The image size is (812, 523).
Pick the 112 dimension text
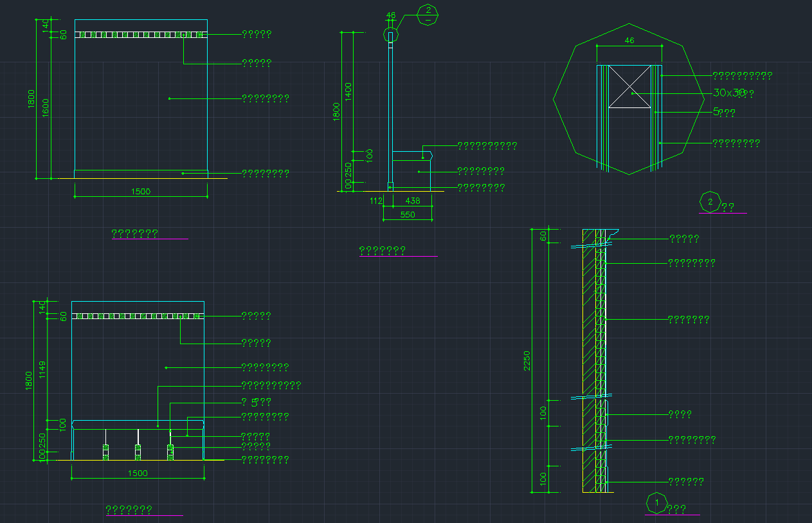(376, 201)
